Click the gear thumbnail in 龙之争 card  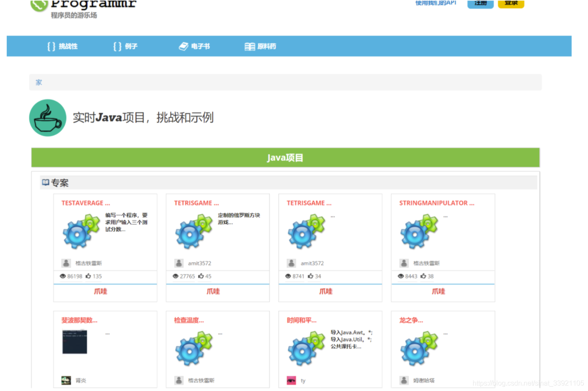419,349
